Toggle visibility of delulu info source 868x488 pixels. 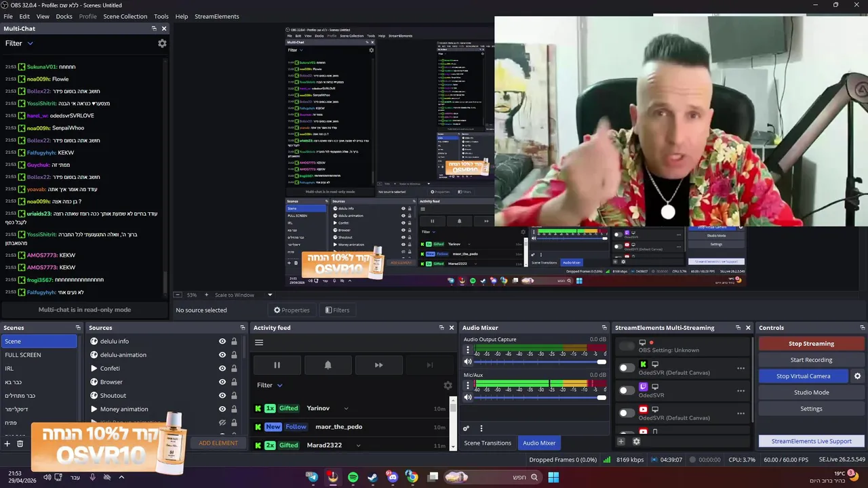[x=222, y=342]
